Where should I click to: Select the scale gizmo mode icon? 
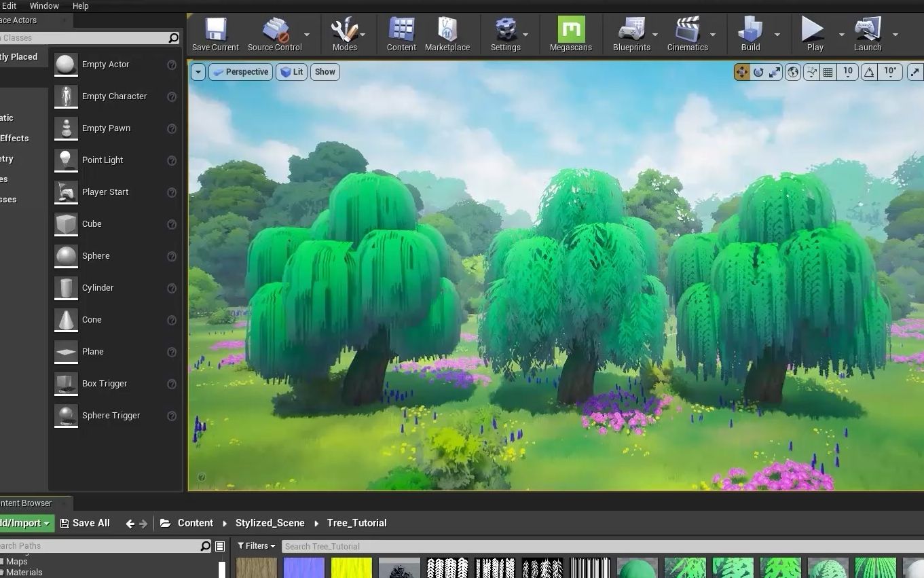pyautogui.click(x=775, y=72)
